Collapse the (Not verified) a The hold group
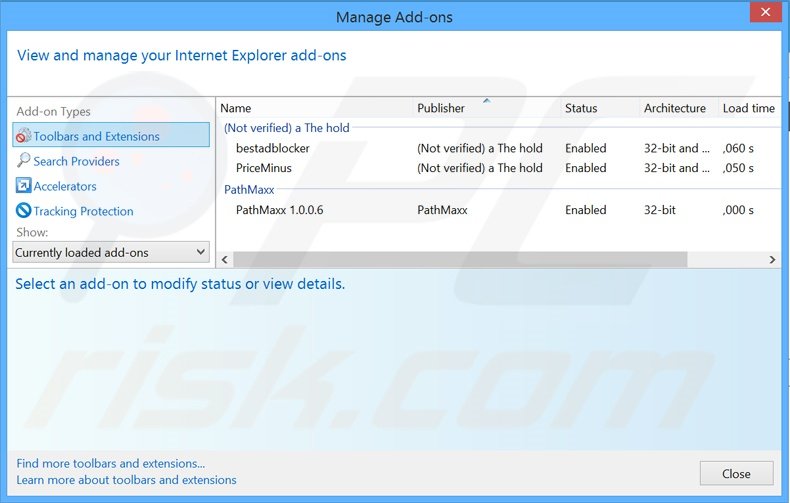790x503 pixels. click(x=287, y=128)
